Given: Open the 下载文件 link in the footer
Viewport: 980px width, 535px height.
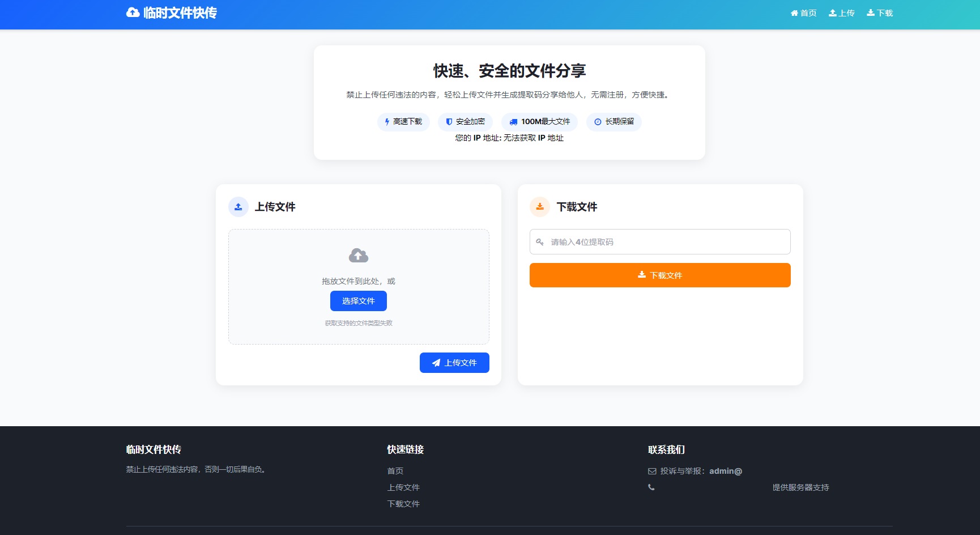Looking at the screenshot, I should (403, 503).
